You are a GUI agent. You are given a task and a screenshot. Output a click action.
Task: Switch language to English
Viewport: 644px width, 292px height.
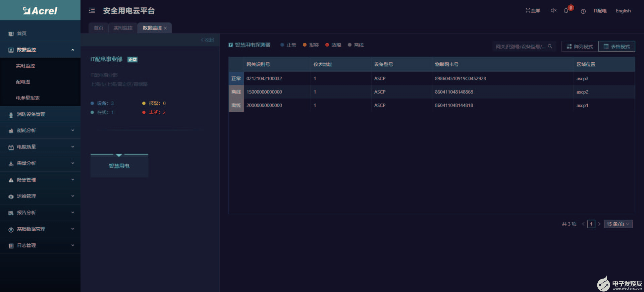pyautogui.click(x=623, y=11)
